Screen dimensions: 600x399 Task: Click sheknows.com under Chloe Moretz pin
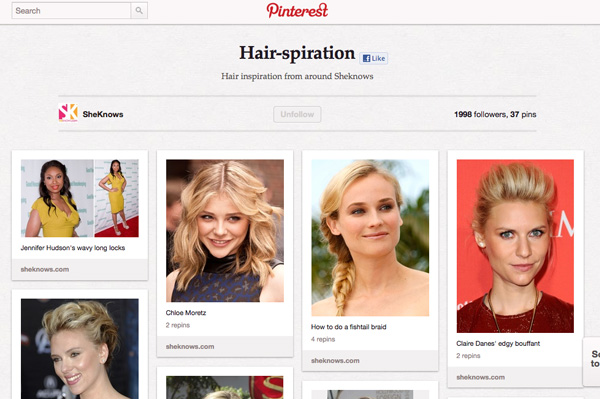point(190,347)
